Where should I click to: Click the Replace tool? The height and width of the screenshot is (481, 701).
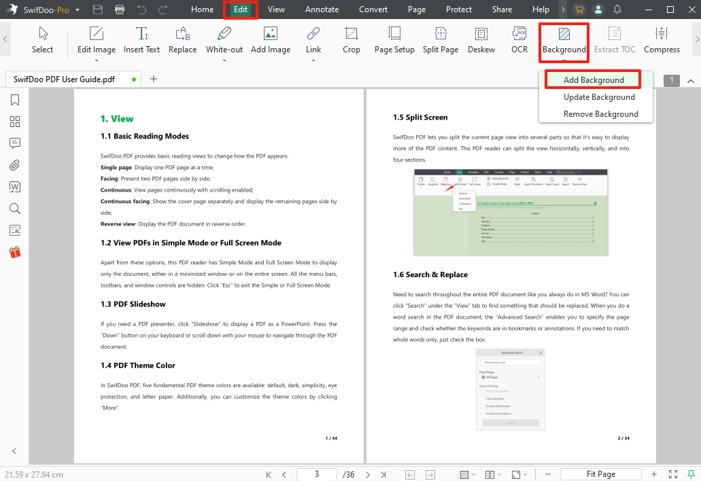click(x=182, y=40)
